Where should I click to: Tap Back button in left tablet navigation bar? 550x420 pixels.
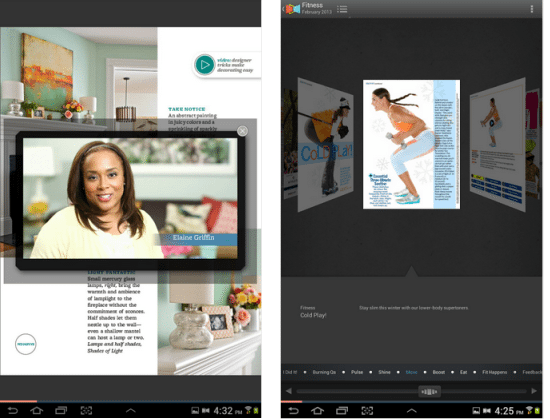13,411
